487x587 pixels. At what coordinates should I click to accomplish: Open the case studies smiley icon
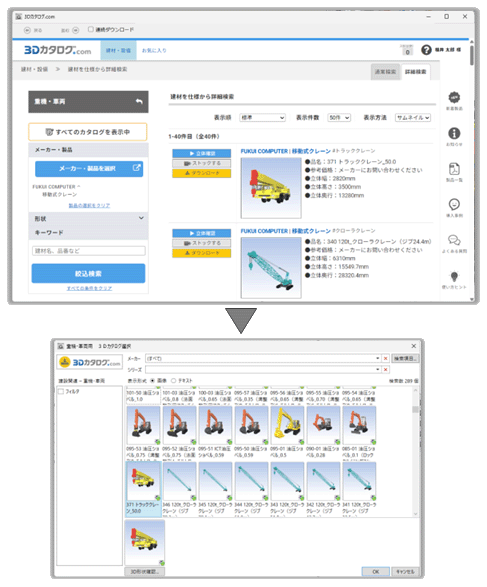454,204
